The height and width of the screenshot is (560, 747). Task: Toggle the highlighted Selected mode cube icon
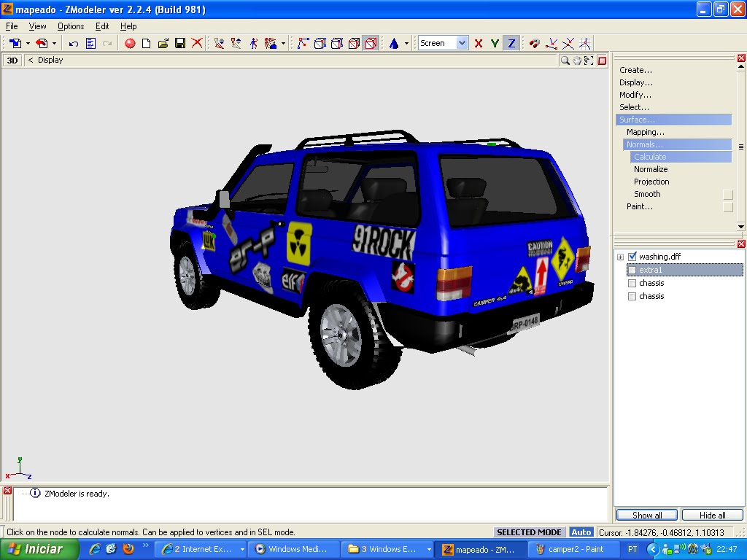coord(371,43)
